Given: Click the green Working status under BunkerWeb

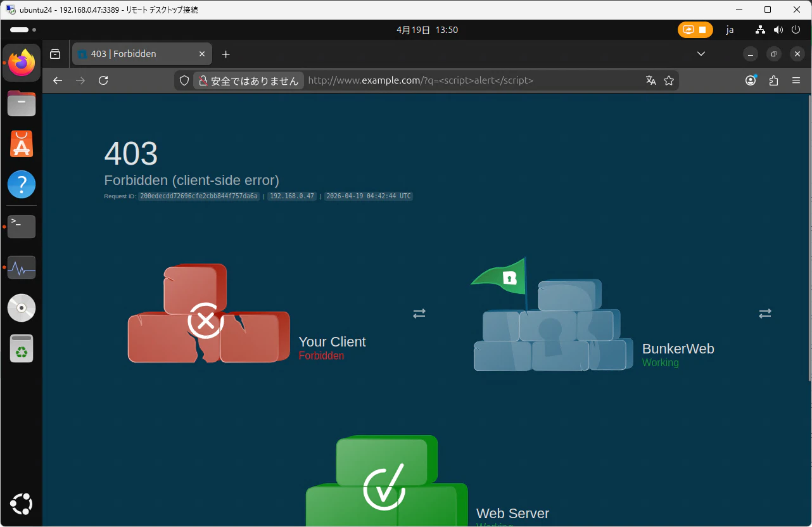Looking at the screenshot, I should [660, 363].
